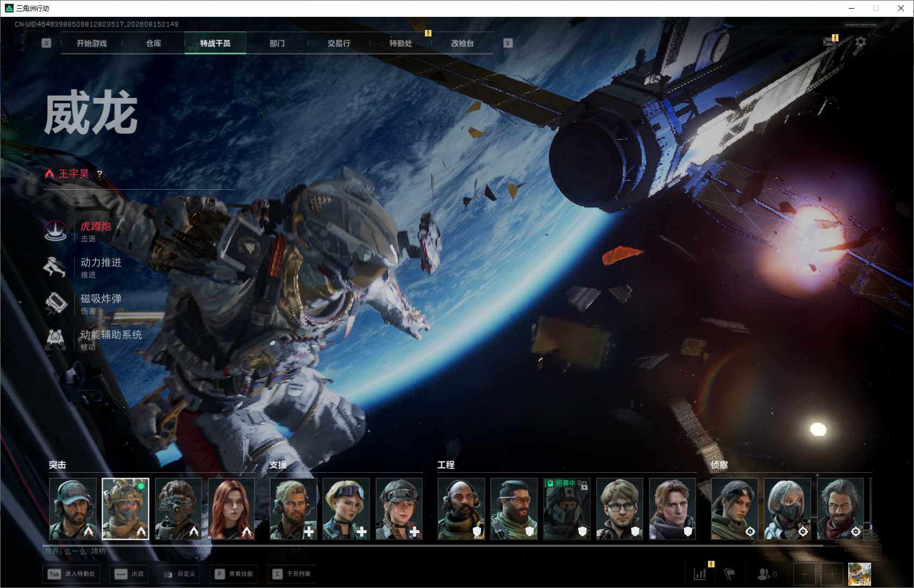
Task: Click the 突击 class heading
Action: pos(58,465)
